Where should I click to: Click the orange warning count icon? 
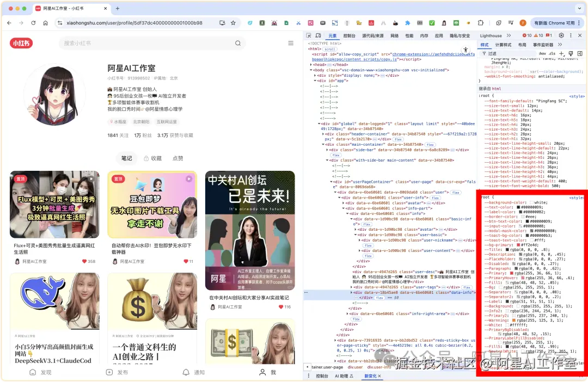click(536, 35)
